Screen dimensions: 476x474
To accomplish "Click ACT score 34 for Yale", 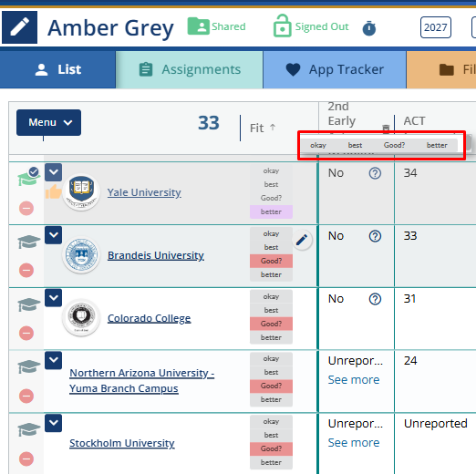I will [x=410, y=173].
